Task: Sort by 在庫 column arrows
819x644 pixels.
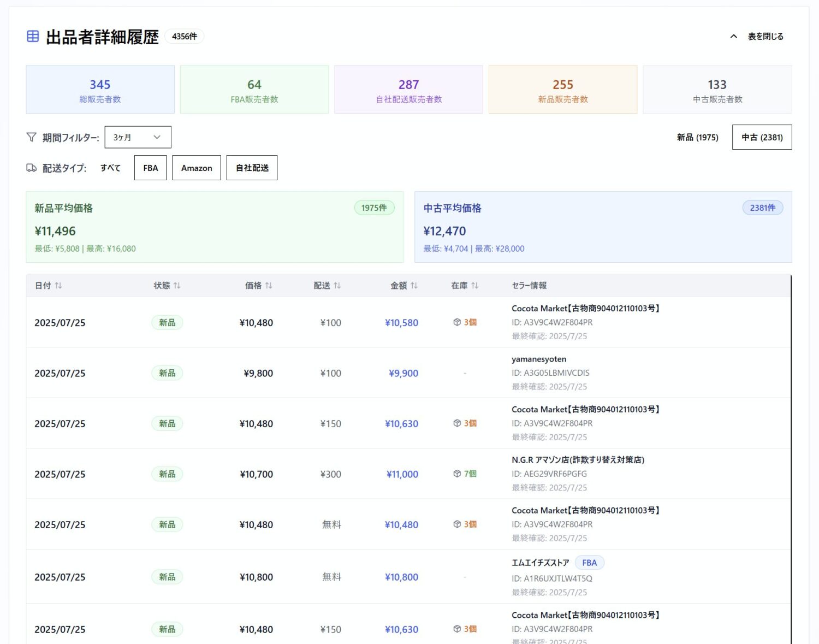Action: click(474, 286)
